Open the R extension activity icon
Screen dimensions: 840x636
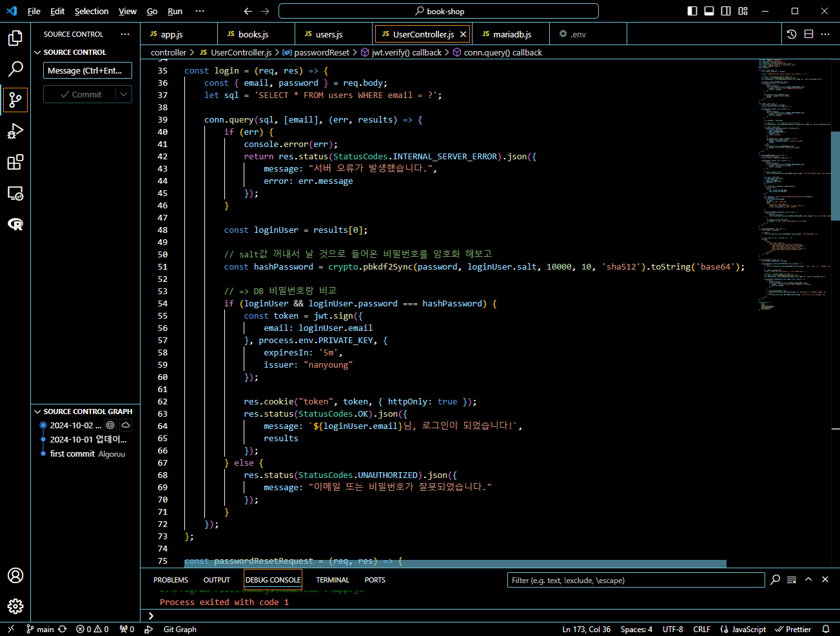coord(15,224)
